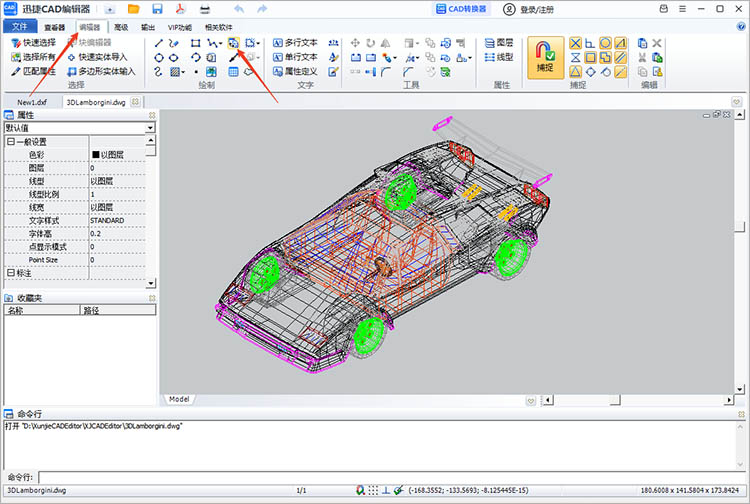Toggle the grid display in status bar
Screen dimensions: 750x504
click(x=373, y=491)
